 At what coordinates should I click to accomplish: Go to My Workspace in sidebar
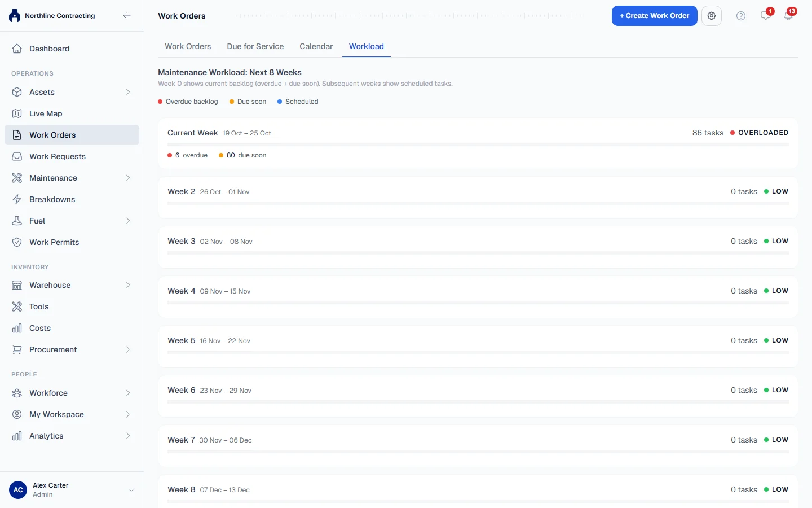[x=72, y=414]
